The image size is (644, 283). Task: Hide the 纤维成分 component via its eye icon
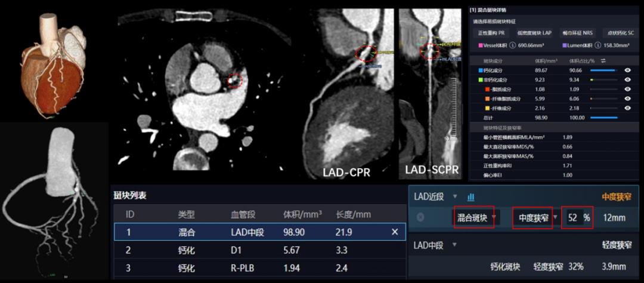tap(627, 108)
